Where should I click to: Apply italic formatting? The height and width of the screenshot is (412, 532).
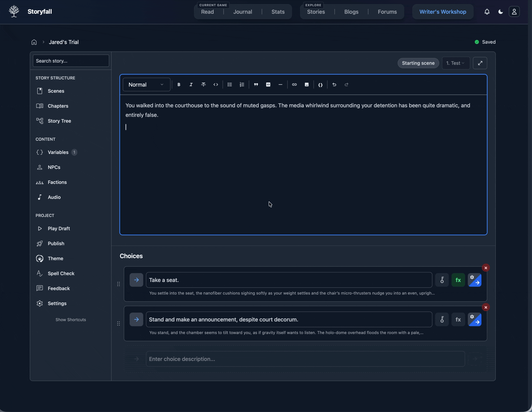191,84
